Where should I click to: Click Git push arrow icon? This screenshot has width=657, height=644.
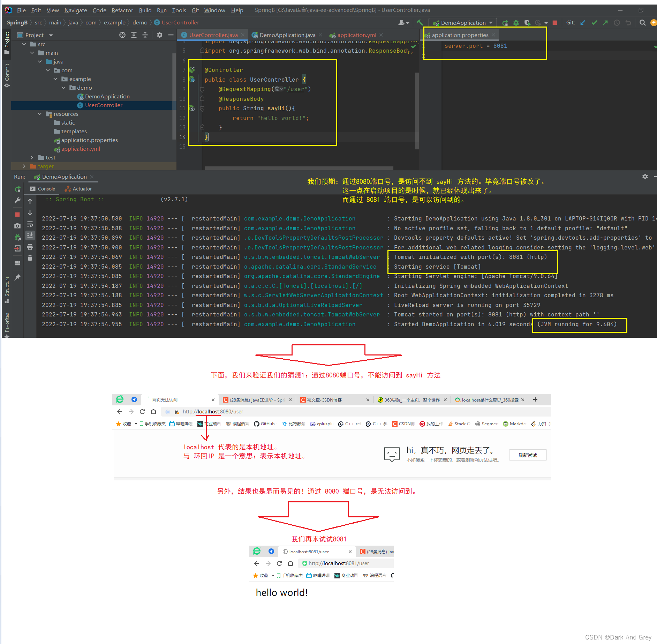point(605,23)
